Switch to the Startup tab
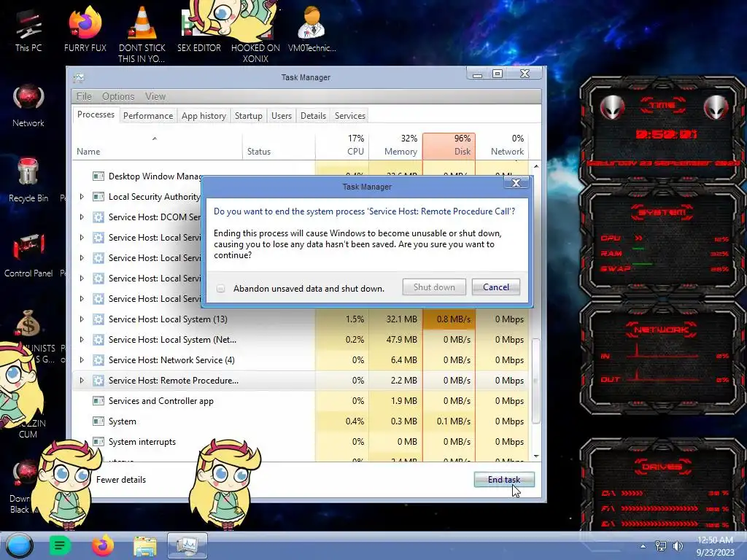The image size is (747, 560). (x=248, y=116)
